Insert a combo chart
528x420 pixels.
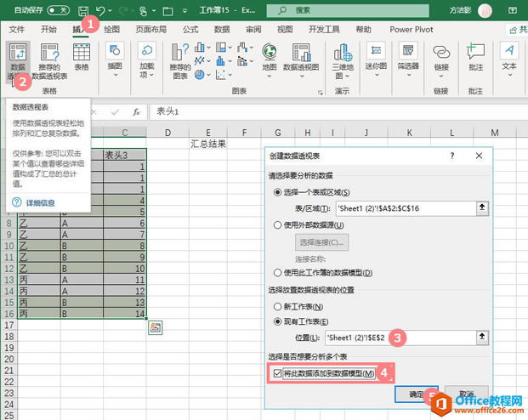coord(242,61)
